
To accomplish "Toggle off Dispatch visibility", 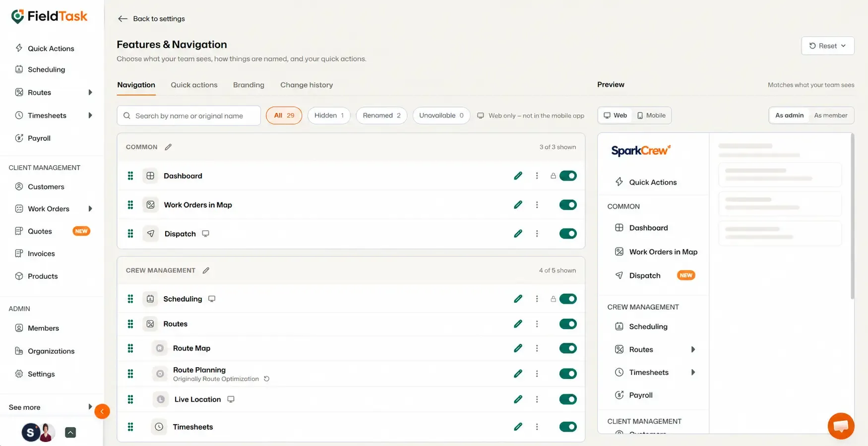I will click(x=568, y=234).
